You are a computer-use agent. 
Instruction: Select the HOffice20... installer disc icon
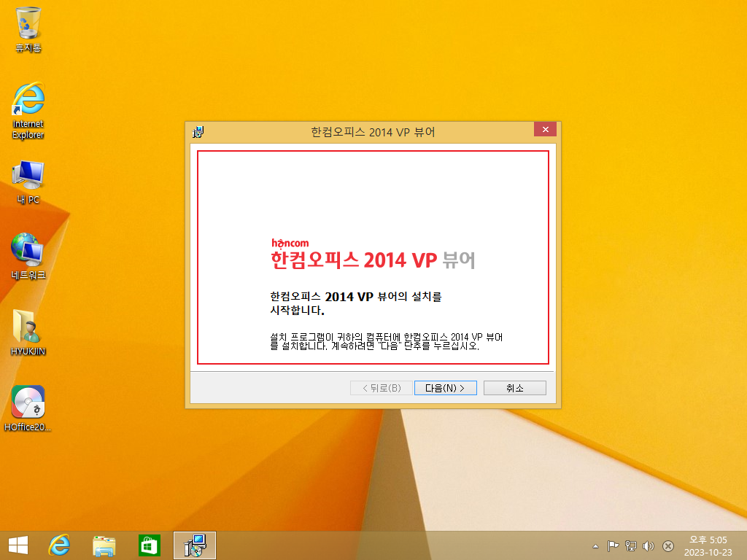pyautogui.click(x=28, y=408)
